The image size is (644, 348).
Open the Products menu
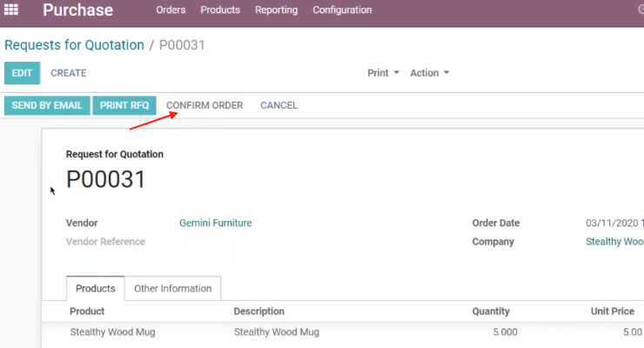click(220, 10)
